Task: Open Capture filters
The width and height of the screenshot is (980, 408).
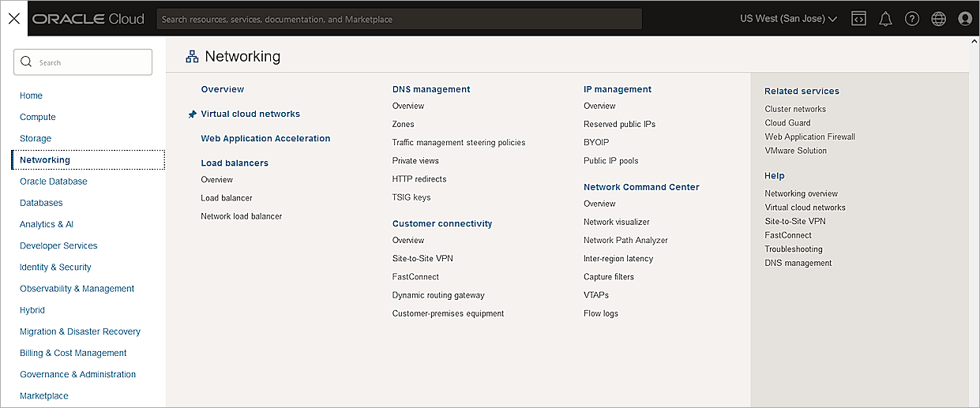Action: pos(609,276)
